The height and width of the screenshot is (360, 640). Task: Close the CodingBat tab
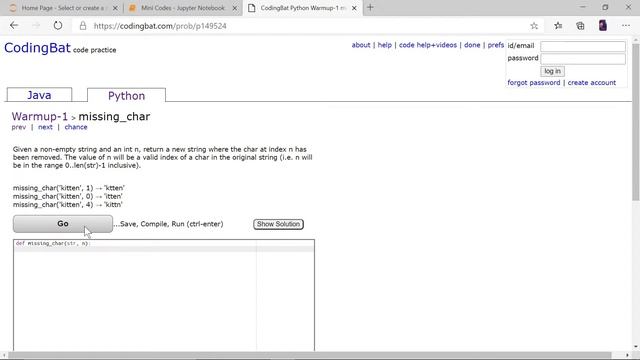(354, 8)
